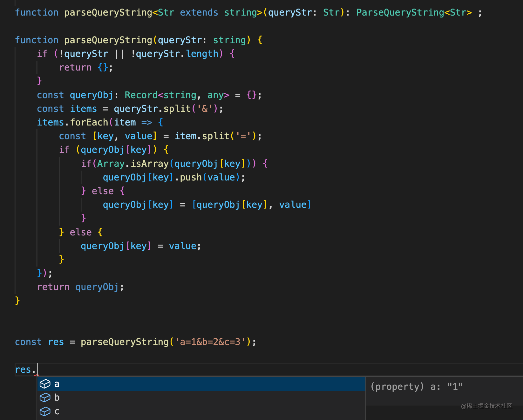The height and width of the screenshot is (420, 523).
Task: Click the extends keyword in the generic signature
Action: 199,12
